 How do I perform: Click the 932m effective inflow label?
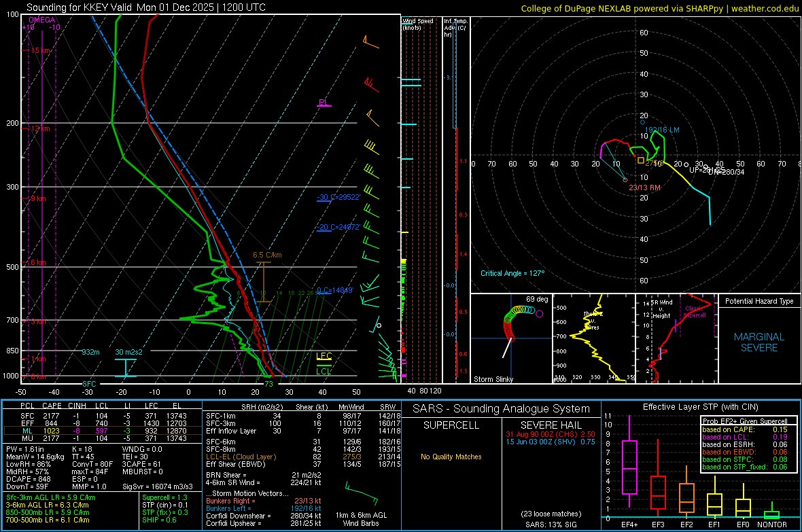(90, 352)
